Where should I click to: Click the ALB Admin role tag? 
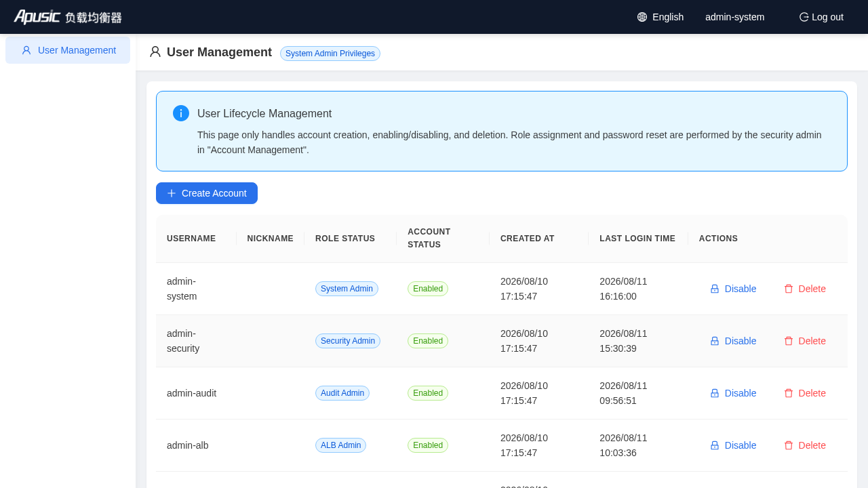point(340,445)
